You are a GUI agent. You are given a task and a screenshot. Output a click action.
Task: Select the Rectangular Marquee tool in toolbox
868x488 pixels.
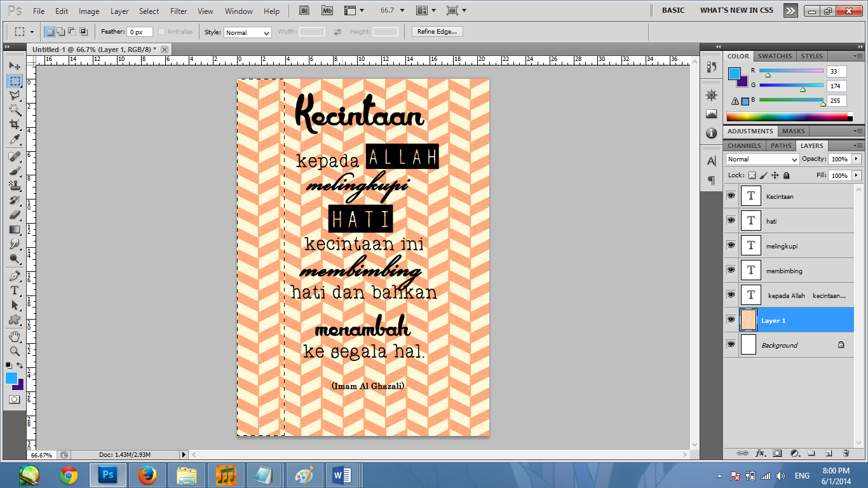[14, 81]
